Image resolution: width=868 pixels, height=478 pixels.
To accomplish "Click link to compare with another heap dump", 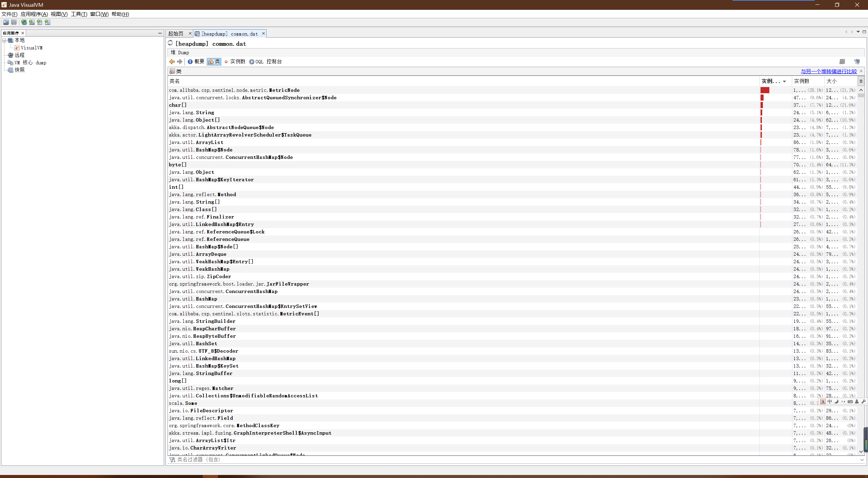I will [x=828, y=71].
